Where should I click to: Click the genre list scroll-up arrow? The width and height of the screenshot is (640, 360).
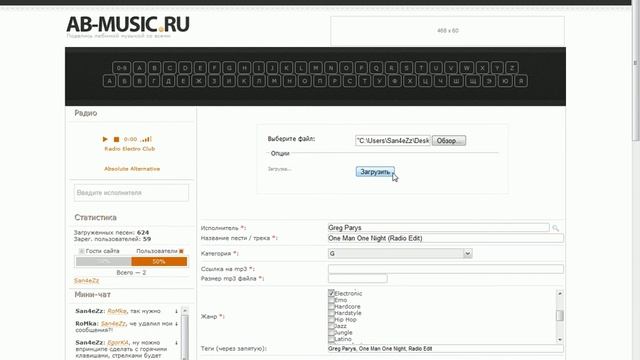point(560,293)
